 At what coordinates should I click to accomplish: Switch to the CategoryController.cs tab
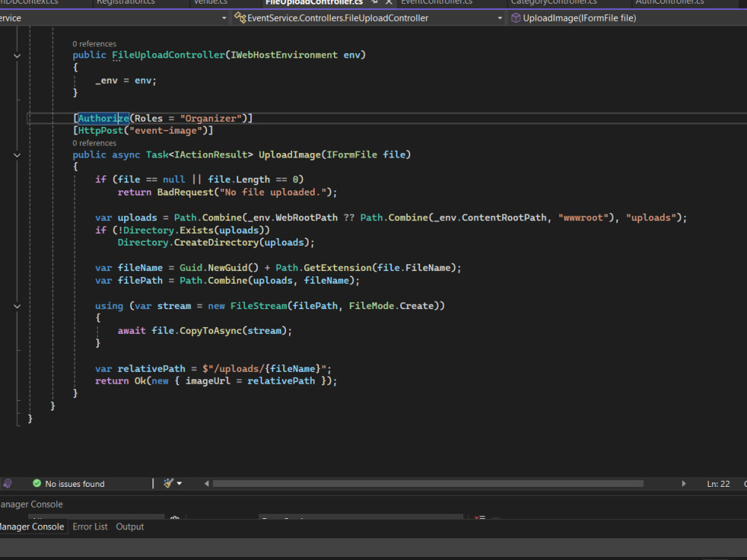pyautogui.click(x=554, y=2)
